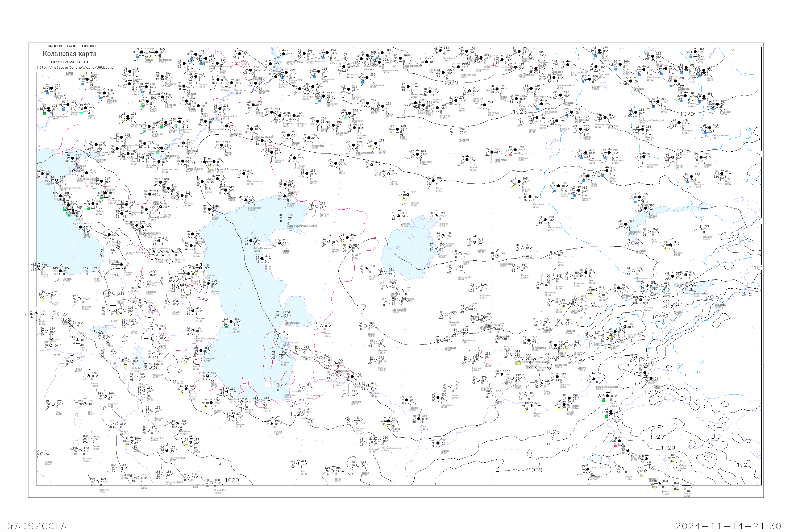Click the Jammu 42056 station label

pyautogui.click(x=687, y=494)
